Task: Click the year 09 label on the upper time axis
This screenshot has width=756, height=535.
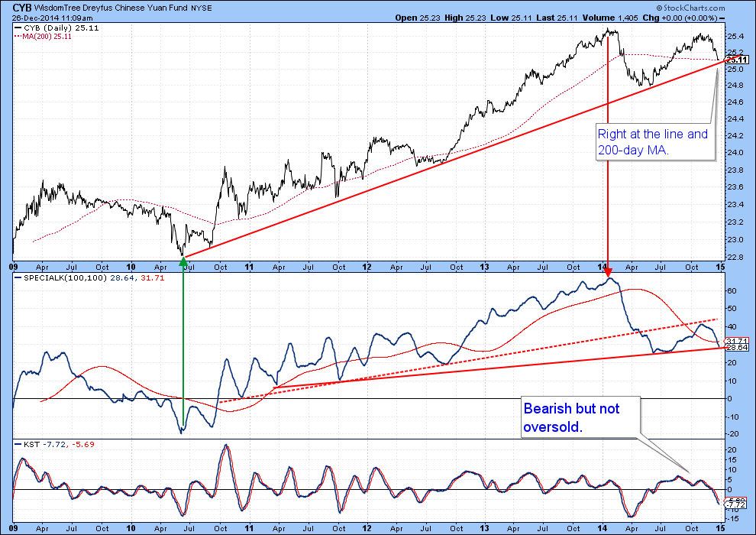Action: [14, 267]
